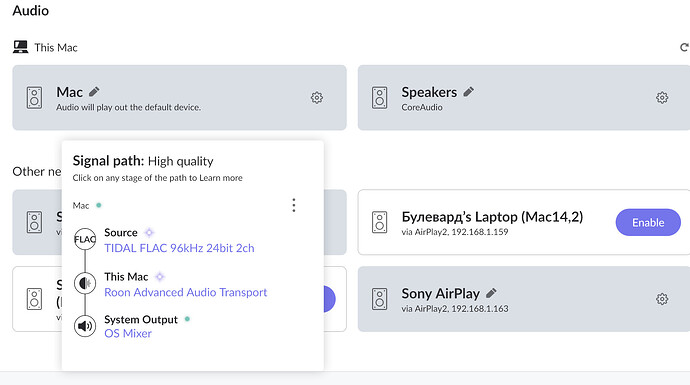Click the quality star beside This Mac
Image resolution: width=690 pixels, height=385 pixels.
coord(160,277)
